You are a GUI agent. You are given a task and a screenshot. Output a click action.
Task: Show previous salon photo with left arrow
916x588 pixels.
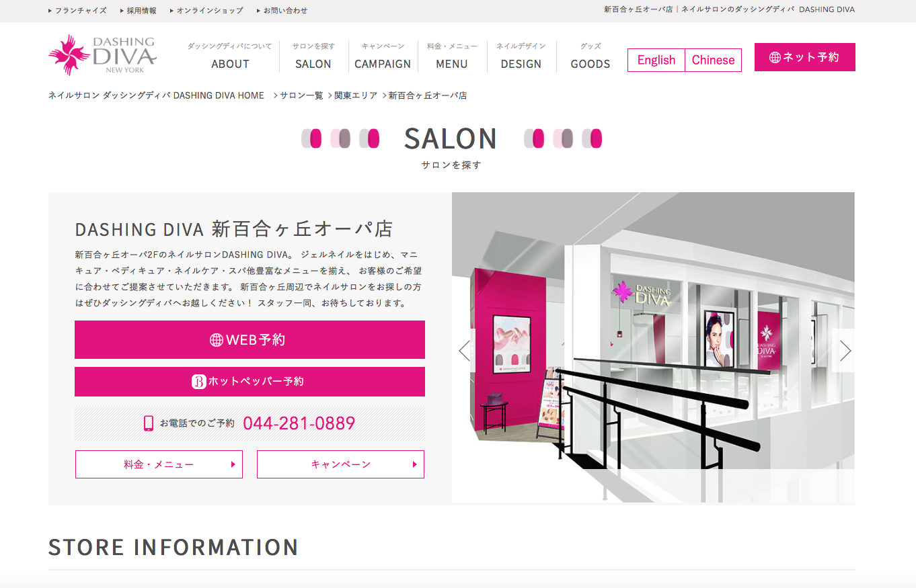pos(464,350)
